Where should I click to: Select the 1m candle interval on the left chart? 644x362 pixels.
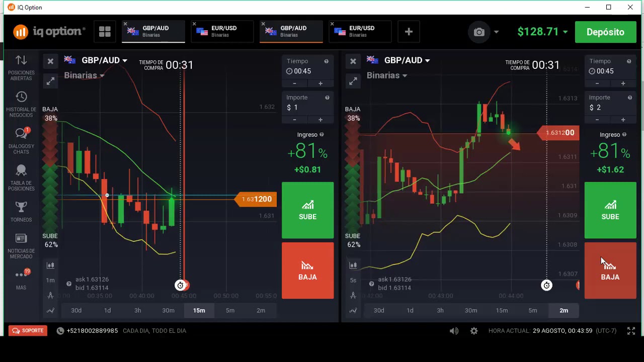pos(50,280)
